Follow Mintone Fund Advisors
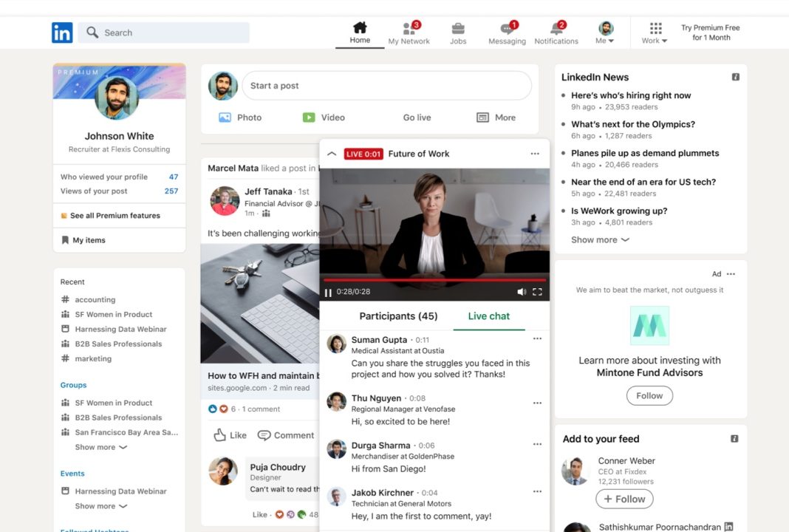 (649, 395)
